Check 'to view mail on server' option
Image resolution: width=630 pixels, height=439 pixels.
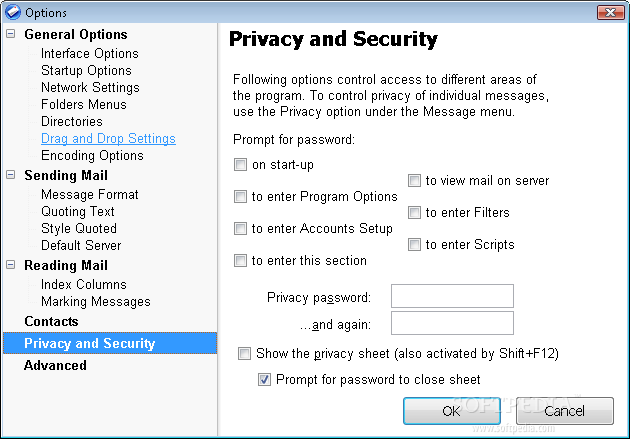tap(414, 181)
